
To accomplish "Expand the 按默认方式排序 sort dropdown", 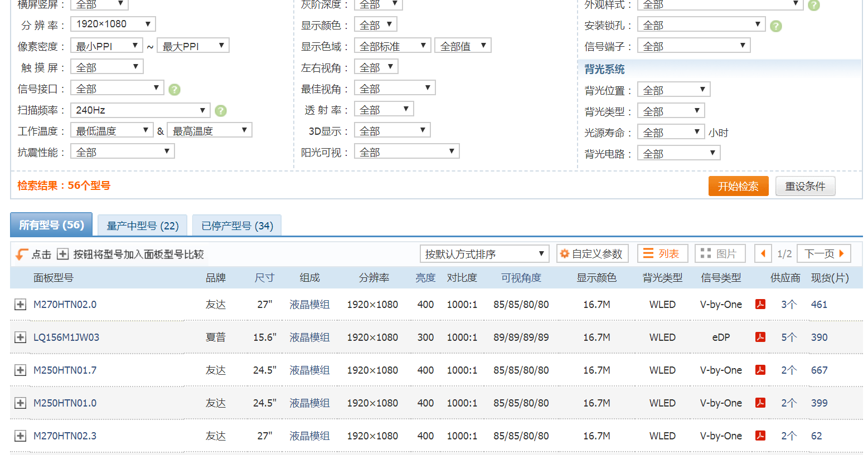I will point(484,254).
